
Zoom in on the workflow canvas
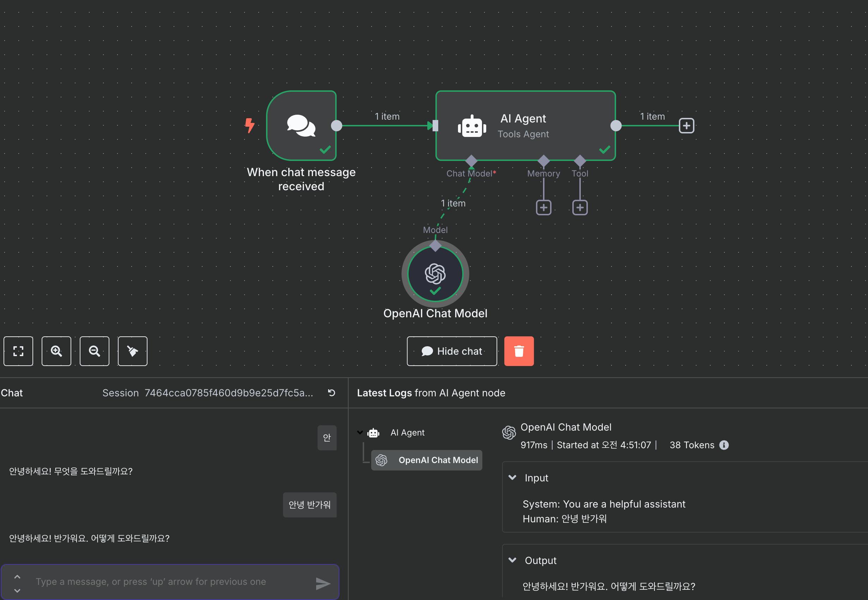click(x=56, y=351)
